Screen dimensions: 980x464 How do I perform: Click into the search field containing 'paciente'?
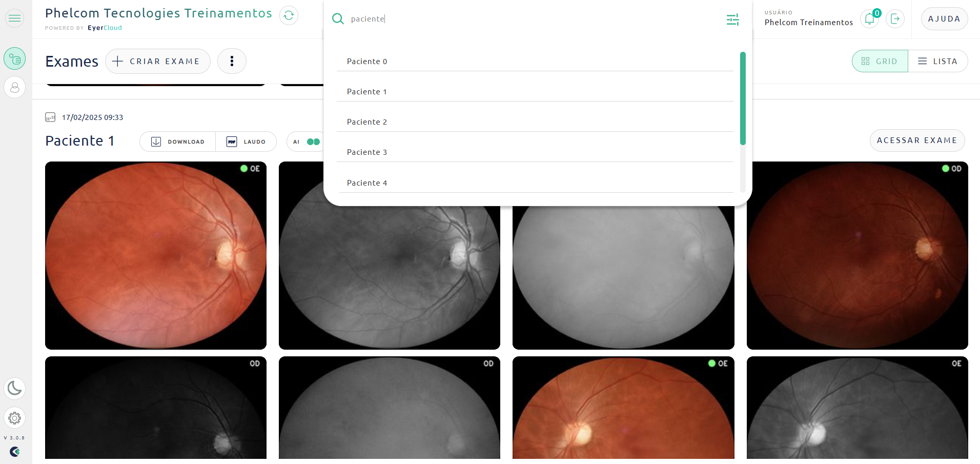pos(533,19)
